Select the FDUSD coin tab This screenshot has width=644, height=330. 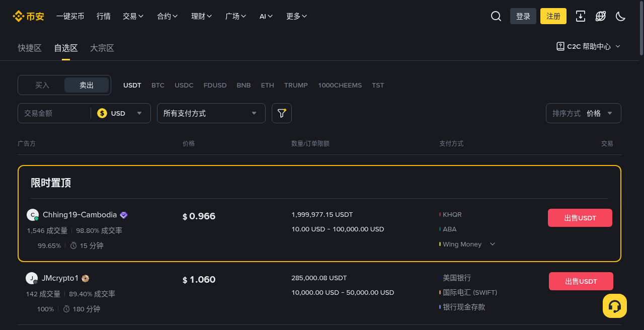(215, 85)
